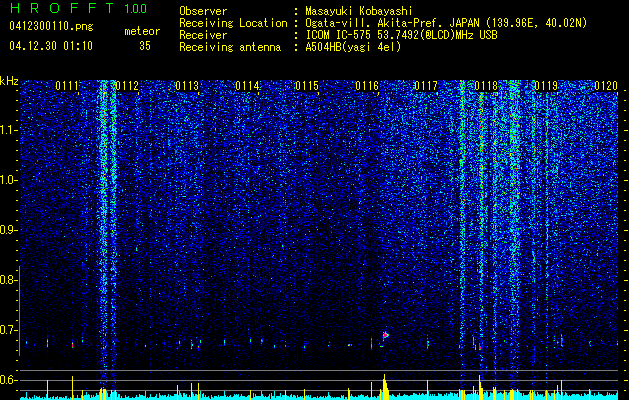This screenshot has width=629, height=400.
Task: Click the Receiver field label
Action: 203,35
